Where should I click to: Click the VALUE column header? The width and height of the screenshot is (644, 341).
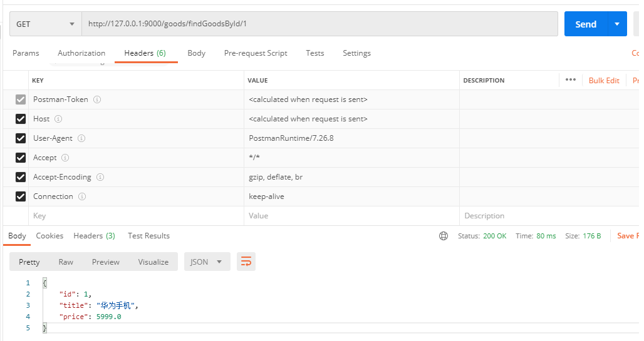tap(257, 81)
